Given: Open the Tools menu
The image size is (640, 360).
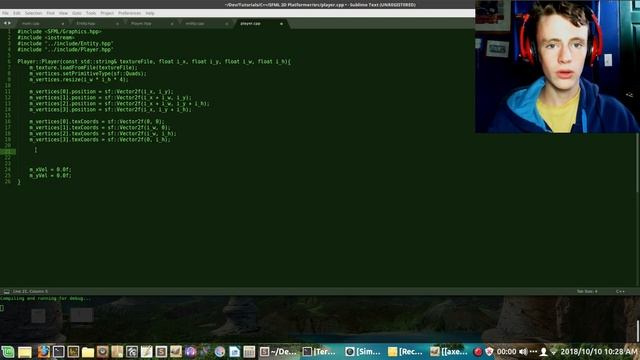Looking at the screenshot, I should tap(91, 13).
